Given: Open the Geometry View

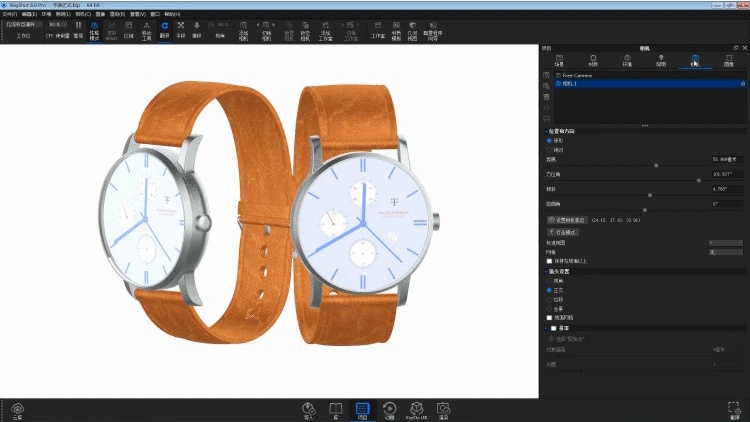Looking at the screenshot, I should (412, 30).
